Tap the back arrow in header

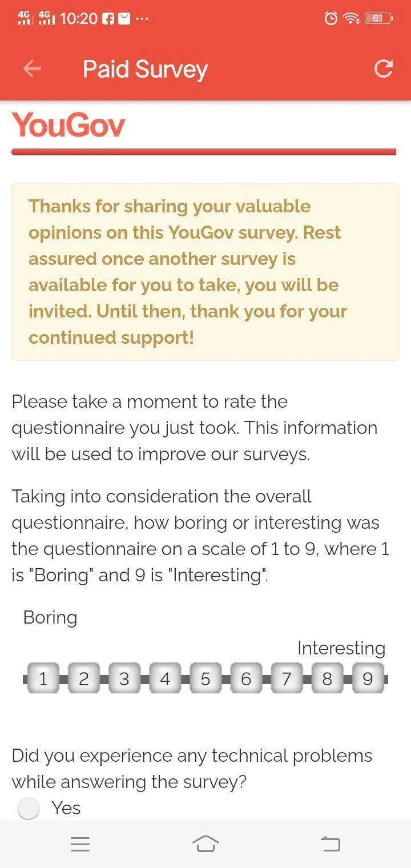point(32,69)
